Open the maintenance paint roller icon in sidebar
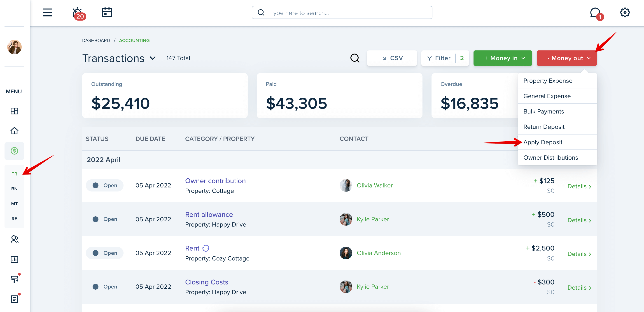Image resolution: width=644 pixels, height=312 pixels. click(x=15, y=279)
